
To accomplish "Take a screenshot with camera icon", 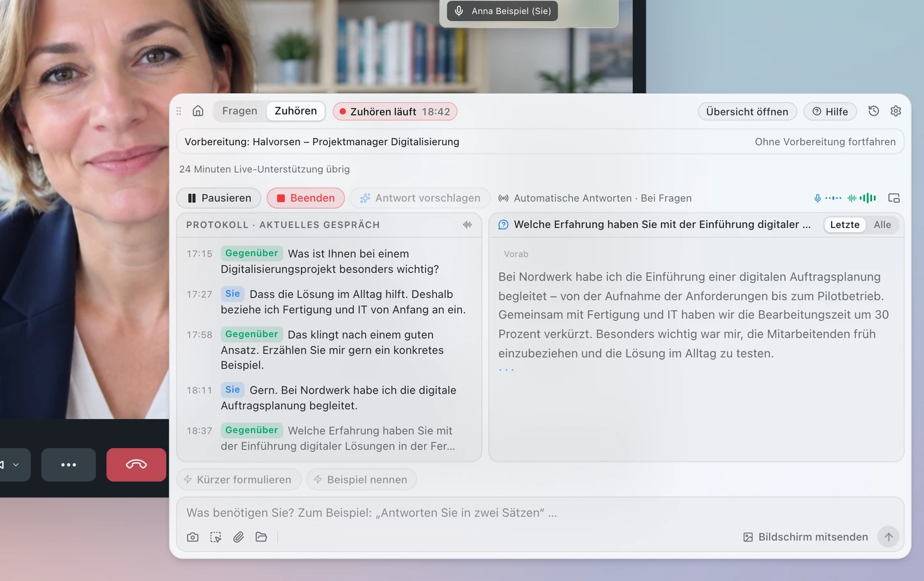I will click(x=193, y=537).
